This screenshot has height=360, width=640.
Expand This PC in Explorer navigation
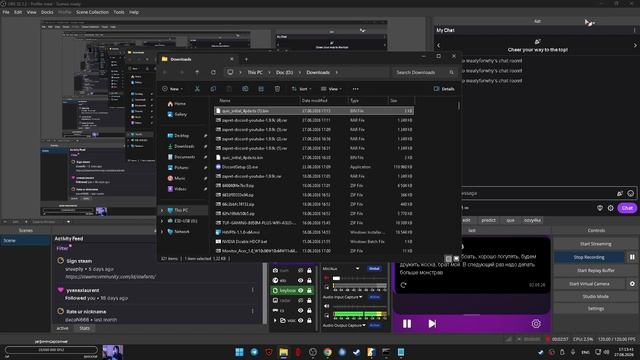point(162,210)
